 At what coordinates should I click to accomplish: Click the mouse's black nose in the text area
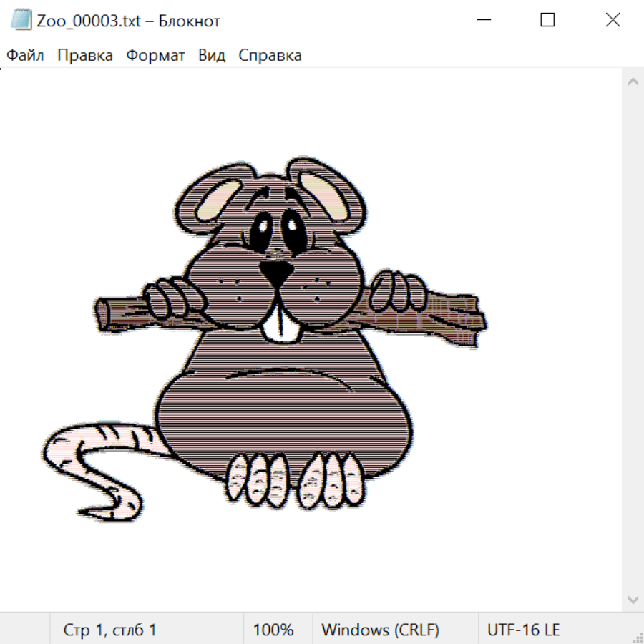275,271
